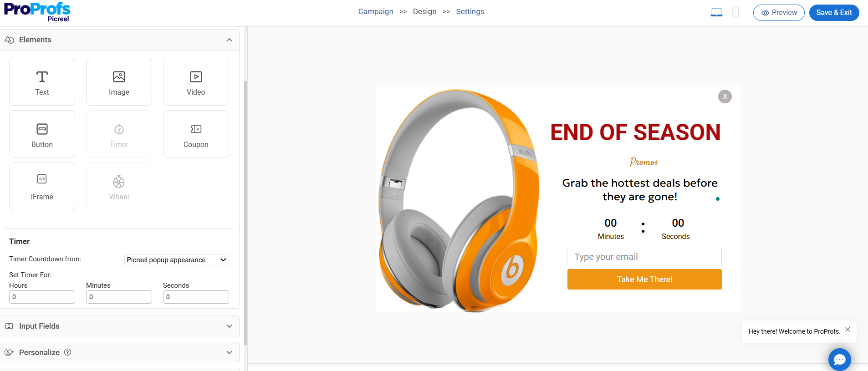This screenshot has height=371, width=868.
Task: Add a Text element to the popup
Action: point(42,82)
